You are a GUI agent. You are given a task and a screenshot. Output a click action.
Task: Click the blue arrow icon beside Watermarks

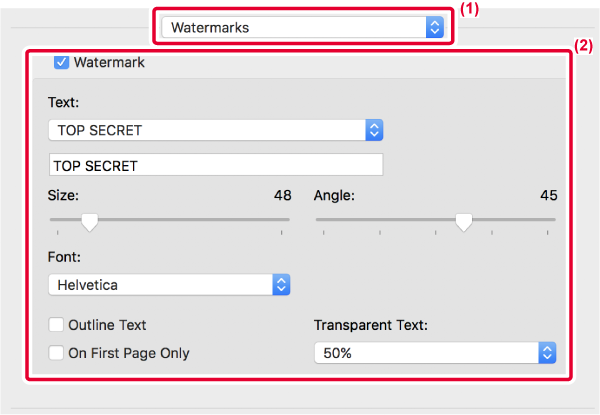pos(433,27)
